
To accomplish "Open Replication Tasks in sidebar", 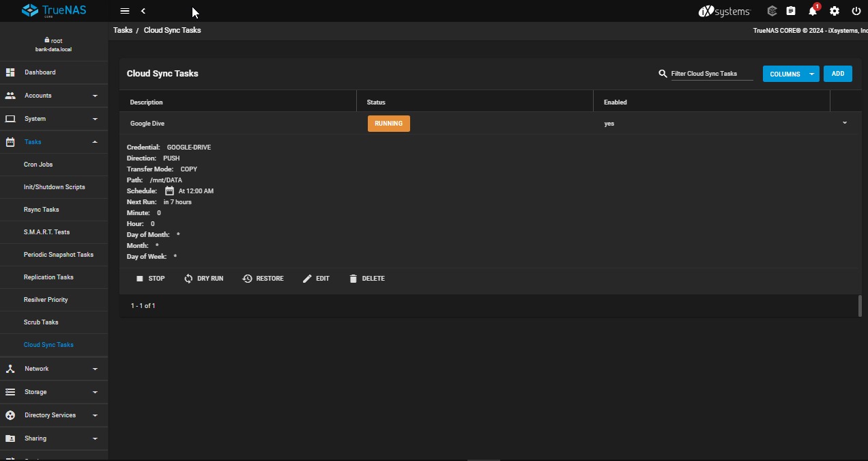I will 48,277.
